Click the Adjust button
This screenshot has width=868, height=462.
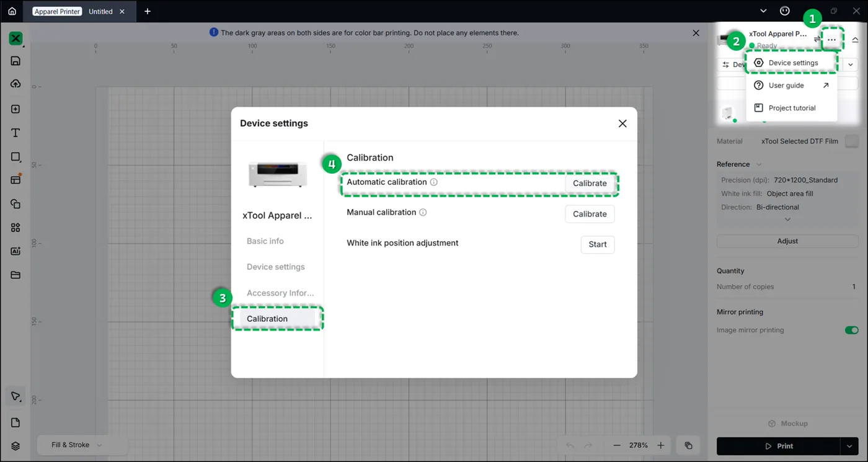(x=787, y=241)
